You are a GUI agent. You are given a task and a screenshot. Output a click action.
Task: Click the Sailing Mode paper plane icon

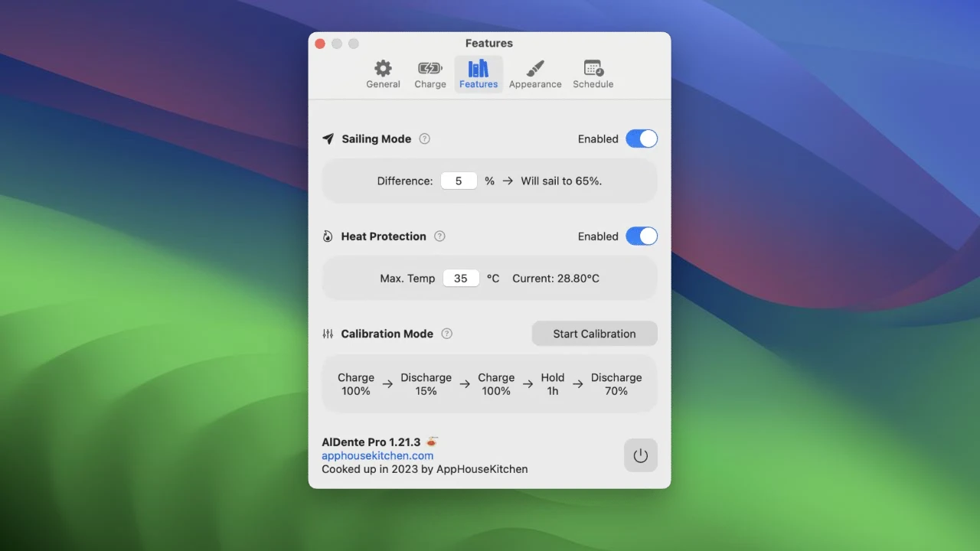pos(328,139)
